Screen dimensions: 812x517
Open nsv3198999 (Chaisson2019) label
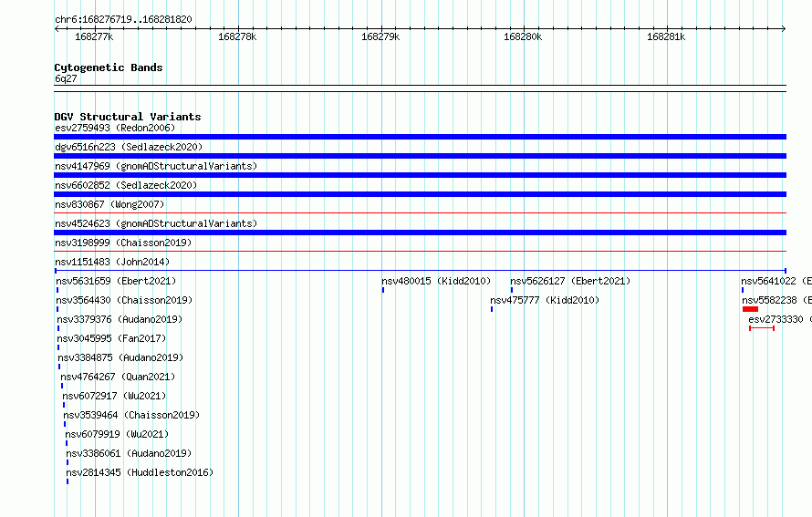pos(123,243)
